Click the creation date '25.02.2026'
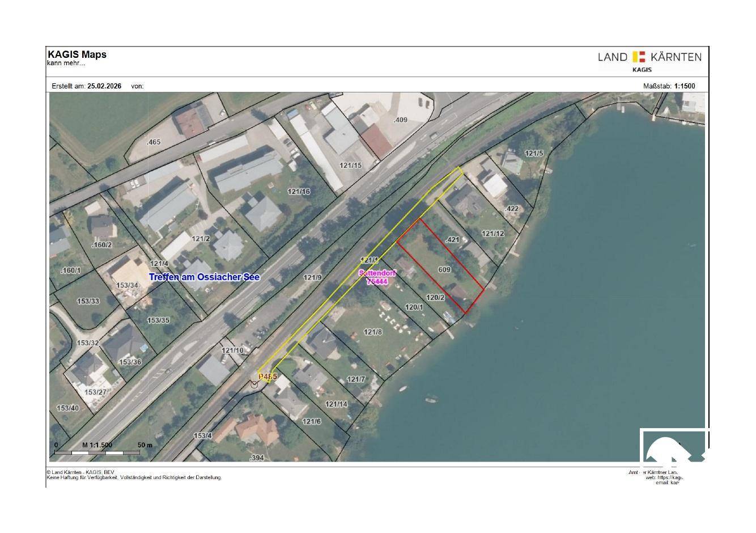 coord(104,86)
